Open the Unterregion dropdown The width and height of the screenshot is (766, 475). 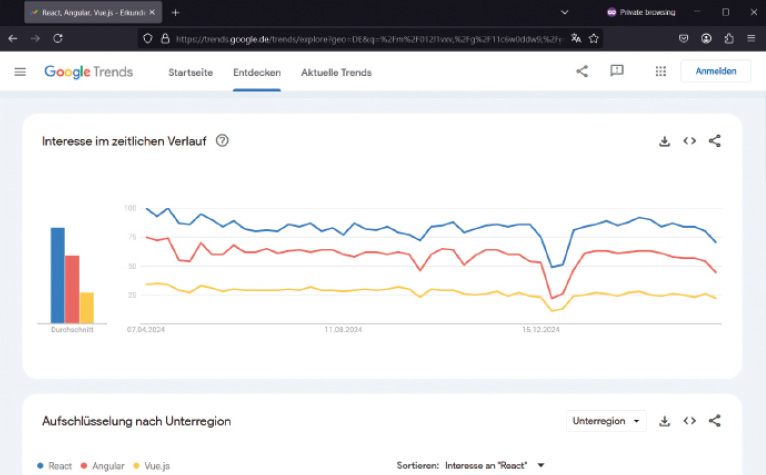coord(606,421)
